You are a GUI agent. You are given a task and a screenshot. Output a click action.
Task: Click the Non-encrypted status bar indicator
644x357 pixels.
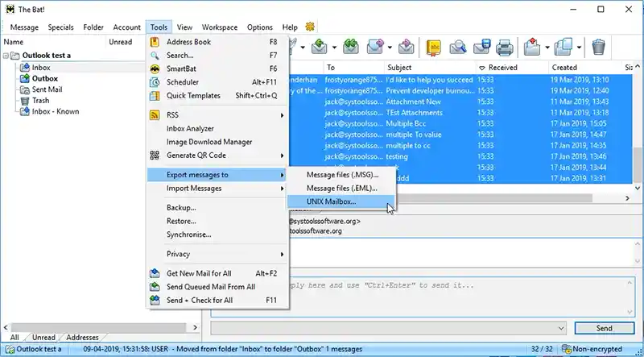click(592, 349)
